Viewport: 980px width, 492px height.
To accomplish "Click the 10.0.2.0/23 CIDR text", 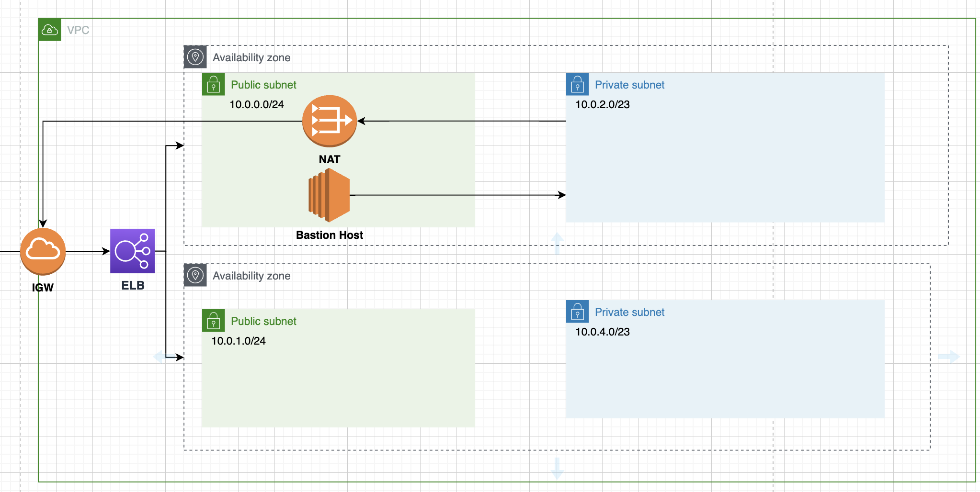I will tap(603, 104).
